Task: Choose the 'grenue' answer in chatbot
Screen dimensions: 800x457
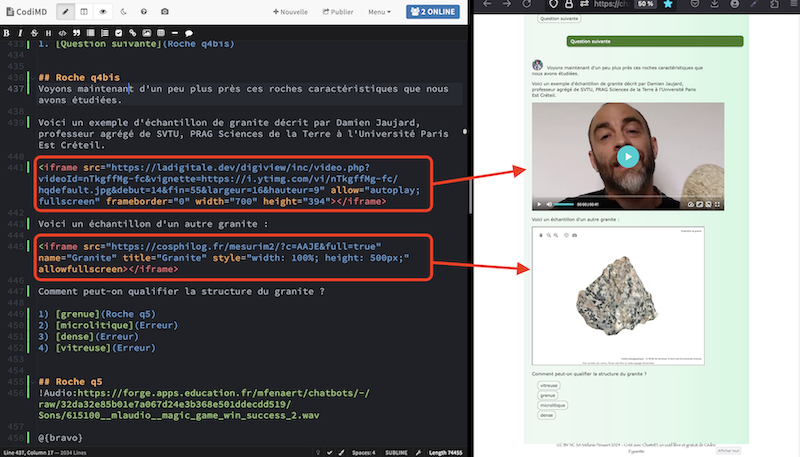Action: tap(547, 395)
